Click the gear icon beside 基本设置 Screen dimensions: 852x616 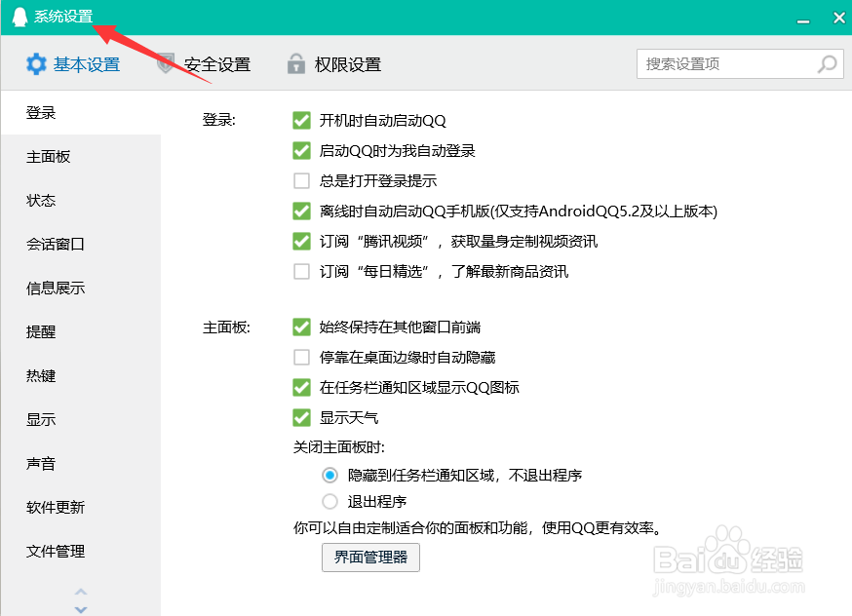tap(36, 64)
